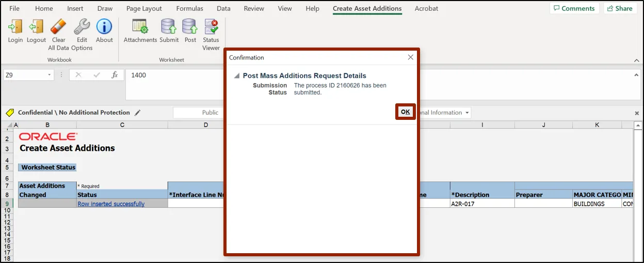Click the Public sensitivity label field
The height and width of the screenshot is (263, 644).
(199, 113)
